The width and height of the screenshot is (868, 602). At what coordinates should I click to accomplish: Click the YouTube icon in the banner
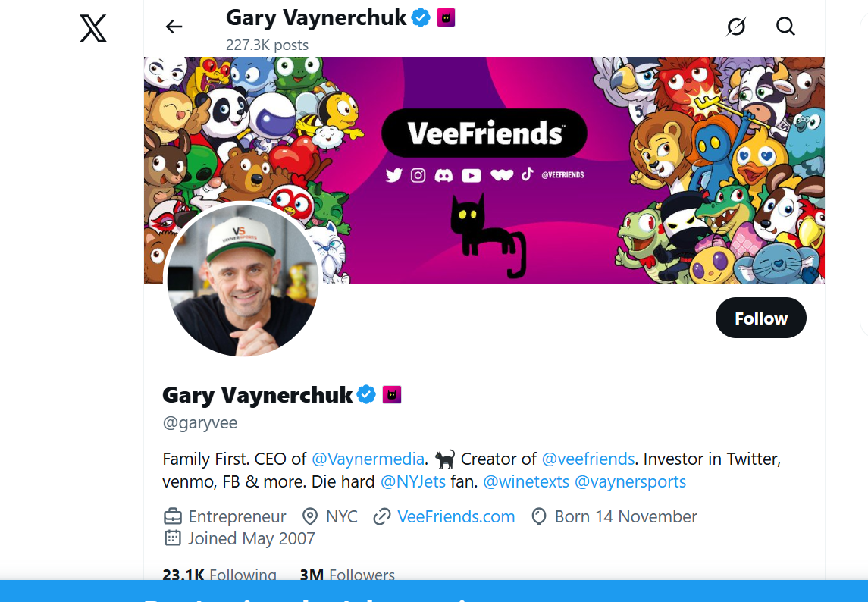coord(472,174)
